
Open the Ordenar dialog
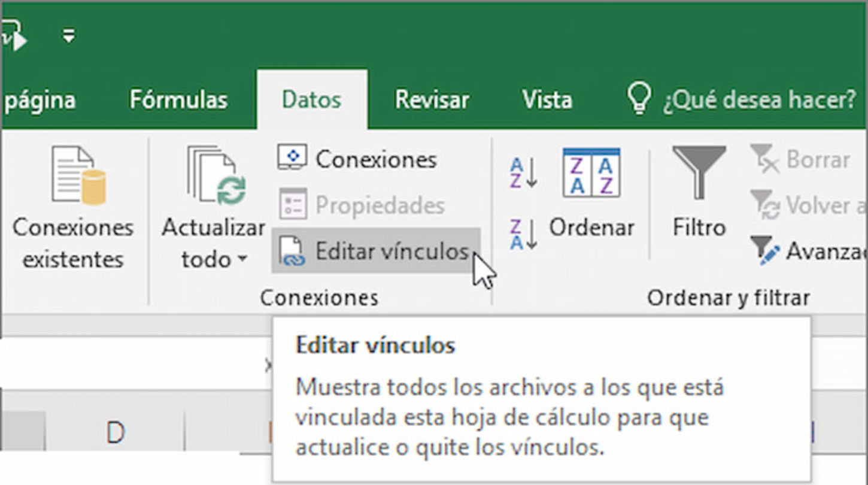click(591, 193)
